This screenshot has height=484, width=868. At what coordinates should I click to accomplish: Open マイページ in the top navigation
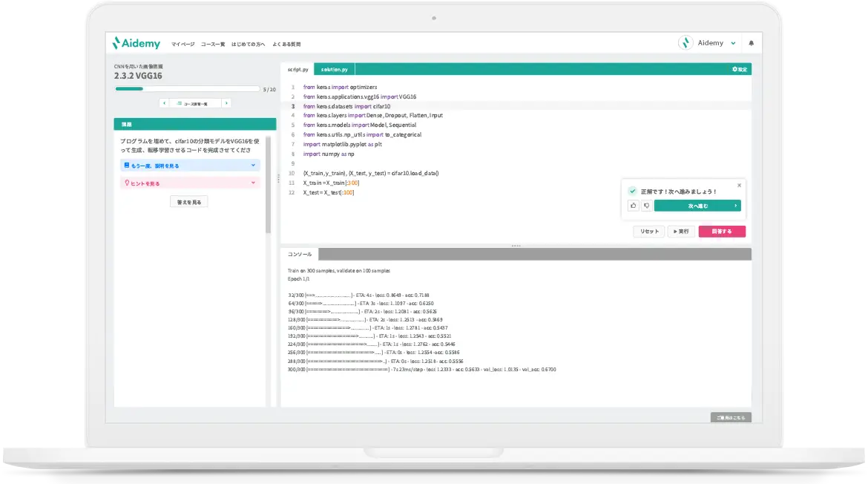tap(183, 44)
